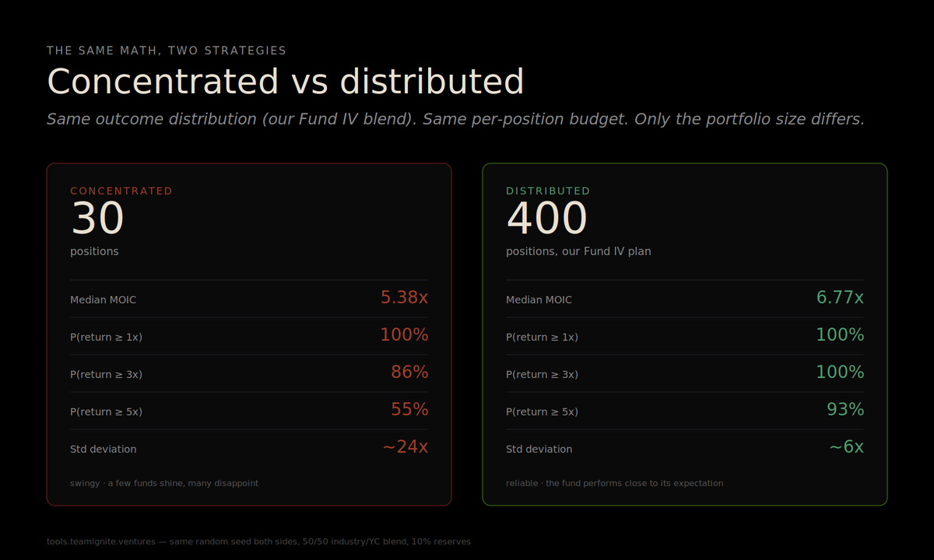Click the 'reliable' caption text
The image size is (934, 560).
pyautogui.click(x=614, y=483)
